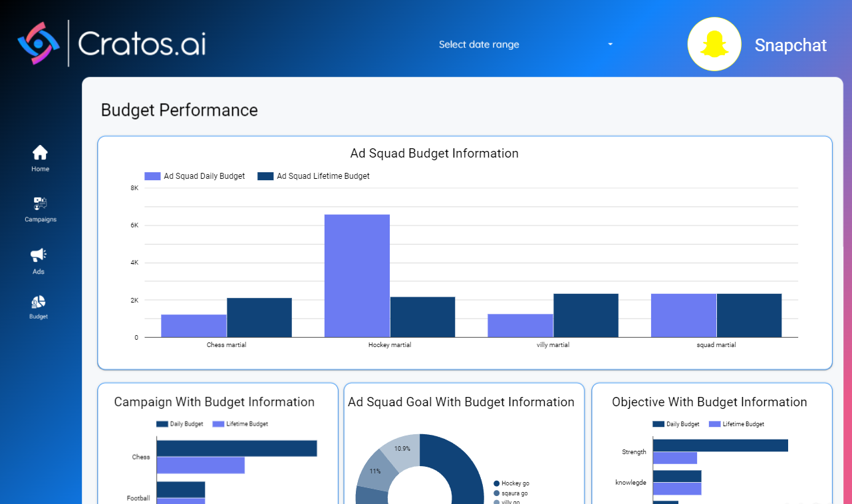Select the tall Hockey martial daily bar
Image resolution: width=852 pixels, height=504 pixels.
pyautogui.click(x=357, y=276)
